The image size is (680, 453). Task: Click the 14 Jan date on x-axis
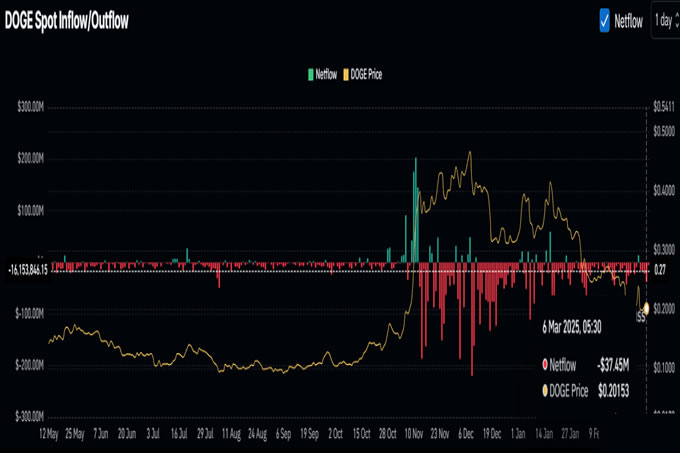543,436
